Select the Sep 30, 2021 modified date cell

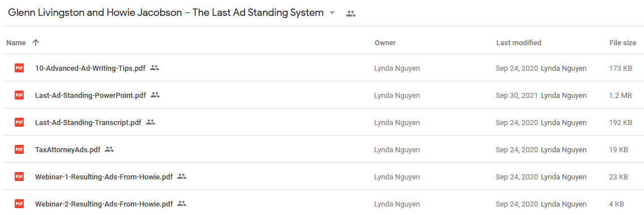click(x=517, y=96)
